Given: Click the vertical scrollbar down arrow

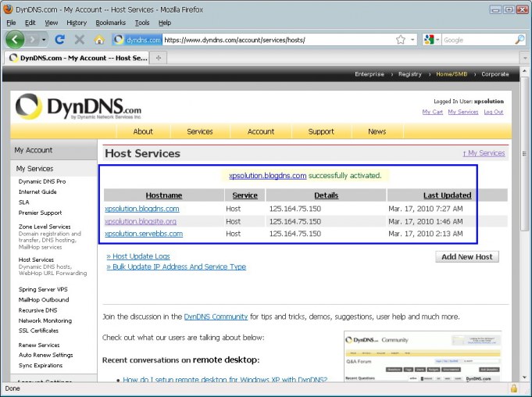Looking at the screenshot, I should (524, 377).
